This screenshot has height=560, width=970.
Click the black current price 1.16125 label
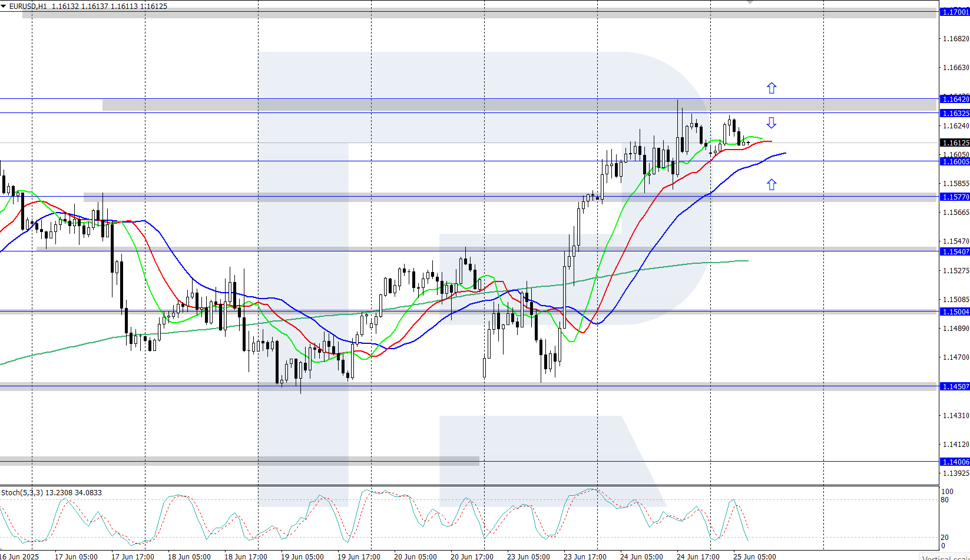955,143
